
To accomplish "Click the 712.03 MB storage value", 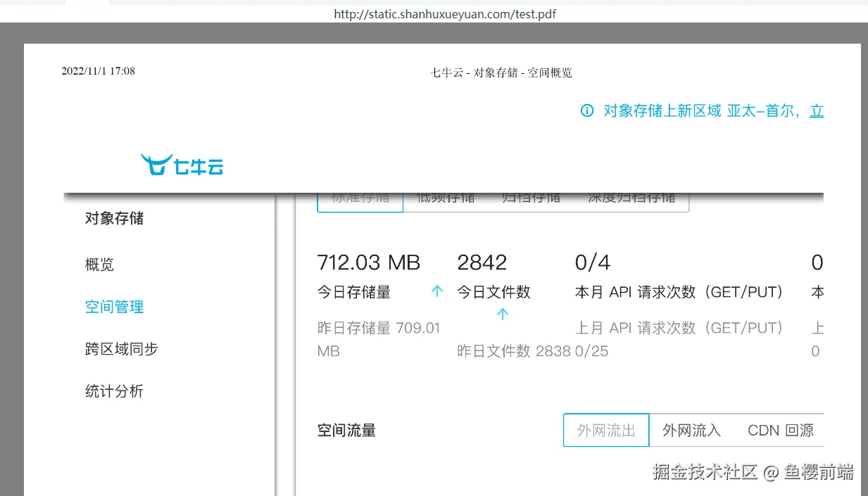I will click(369, 262).
